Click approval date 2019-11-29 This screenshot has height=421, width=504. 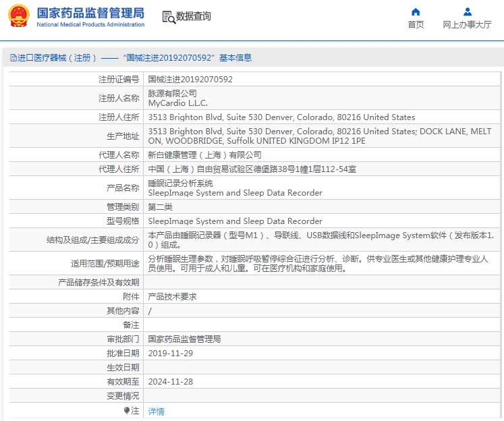(170, 354)
